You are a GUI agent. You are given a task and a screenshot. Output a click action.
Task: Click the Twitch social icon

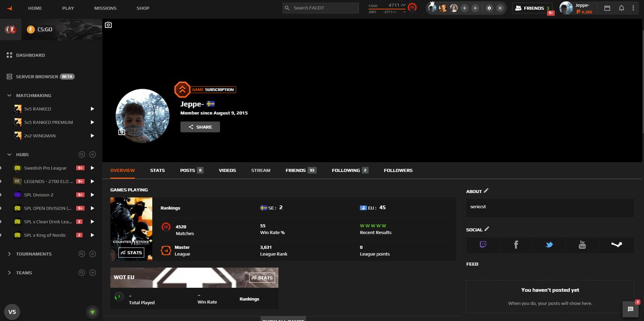483,245
